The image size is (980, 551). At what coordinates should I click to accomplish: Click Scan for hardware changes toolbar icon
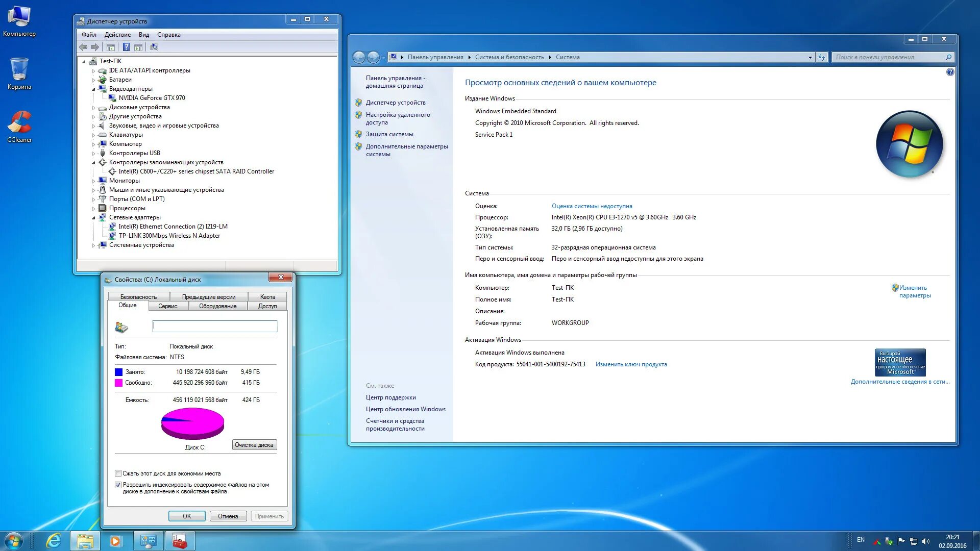point(154,47)
